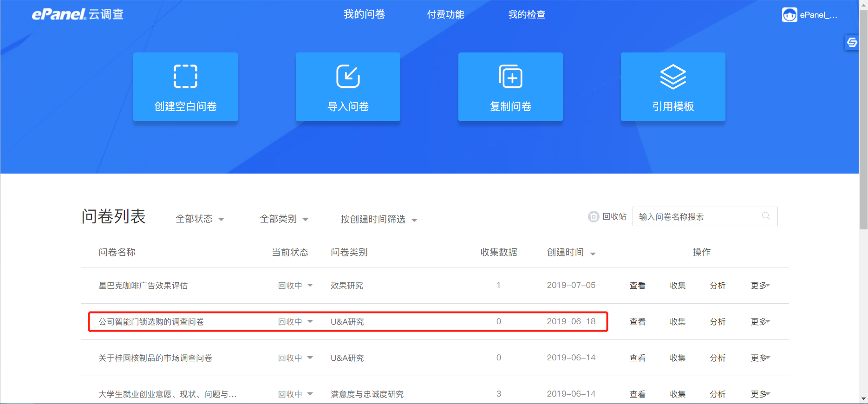
Task: Click the user avatar icon
Action: [x=789, y=15]
